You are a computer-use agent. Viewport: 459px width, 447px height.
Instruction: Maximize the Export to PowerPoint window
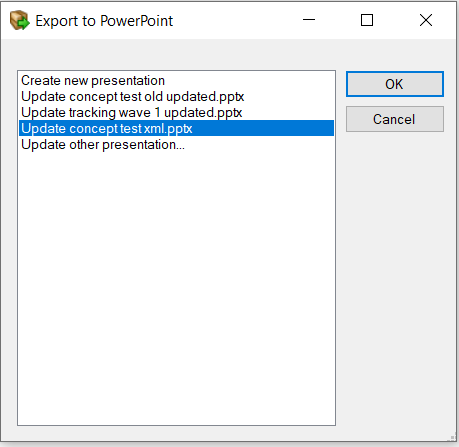tap(367, 20)
